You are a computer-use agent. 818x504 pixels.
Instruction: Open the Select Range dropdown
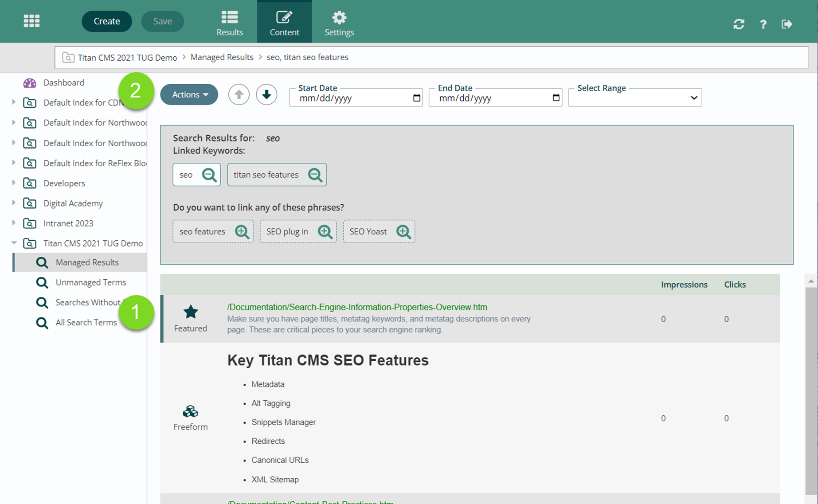(x=635, y=98)
